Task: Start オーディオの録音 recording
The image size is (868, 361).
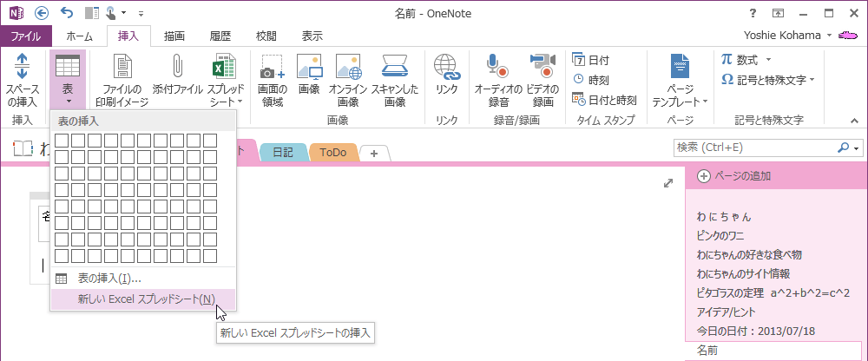Action: [x=497, y=81]
